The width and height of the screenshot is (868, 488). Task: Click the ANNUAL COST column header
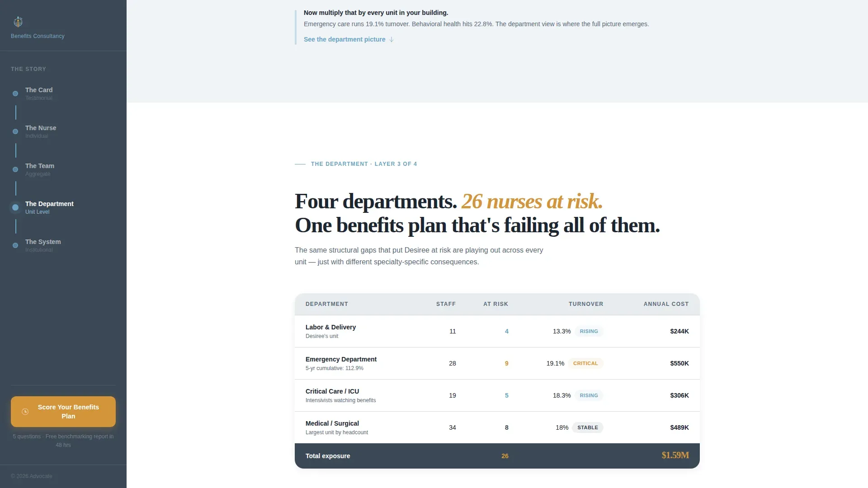666,304
